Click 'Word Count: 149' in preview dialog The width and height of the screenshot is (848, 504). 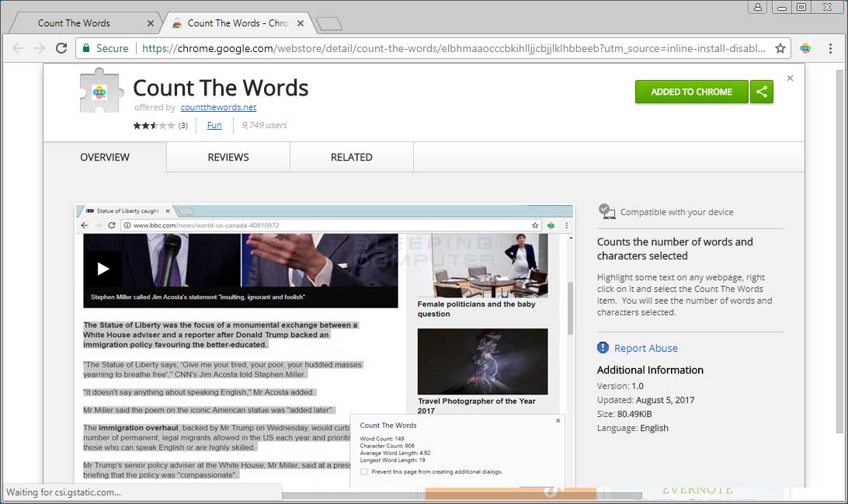point(382,439)
